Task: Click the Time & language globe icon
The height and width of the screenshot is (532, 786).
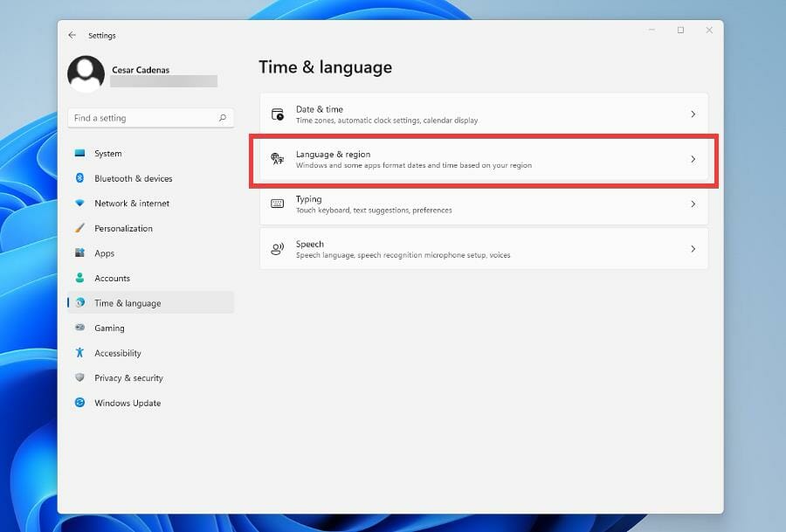Action: [79, 302]
